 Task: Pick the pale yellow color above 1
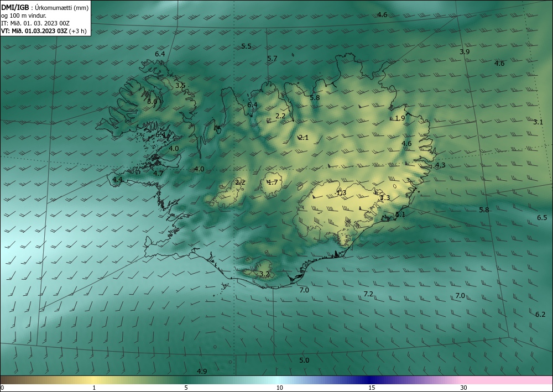point(94,380)
